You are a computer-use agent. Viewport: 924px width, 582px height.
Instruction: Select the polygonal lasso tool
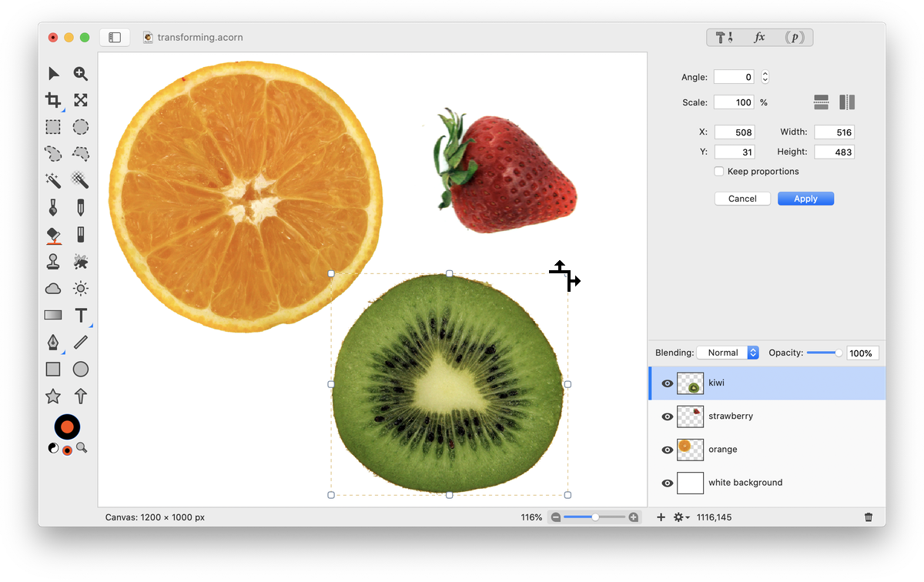point(80,153)
